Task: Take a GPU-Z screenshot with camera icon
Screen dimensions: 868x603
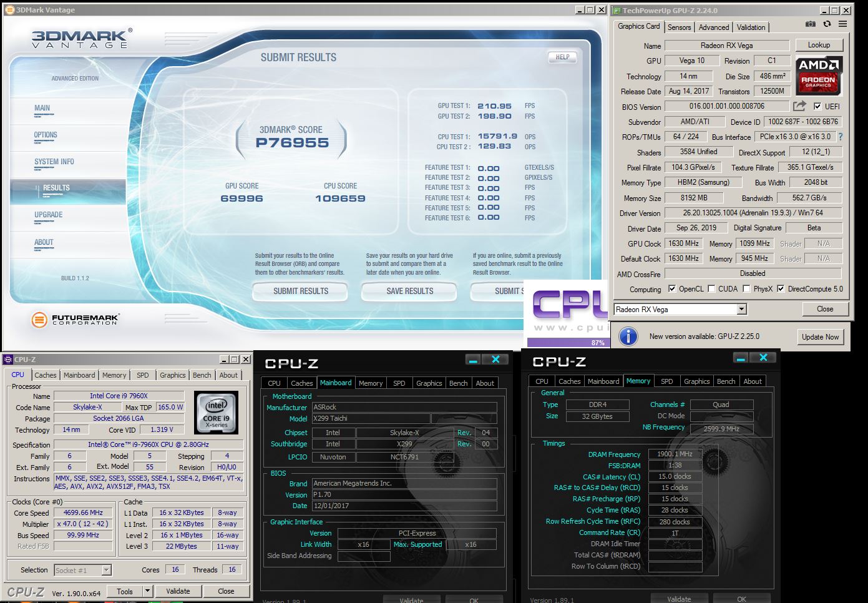Action: click(x=810, y=24)
